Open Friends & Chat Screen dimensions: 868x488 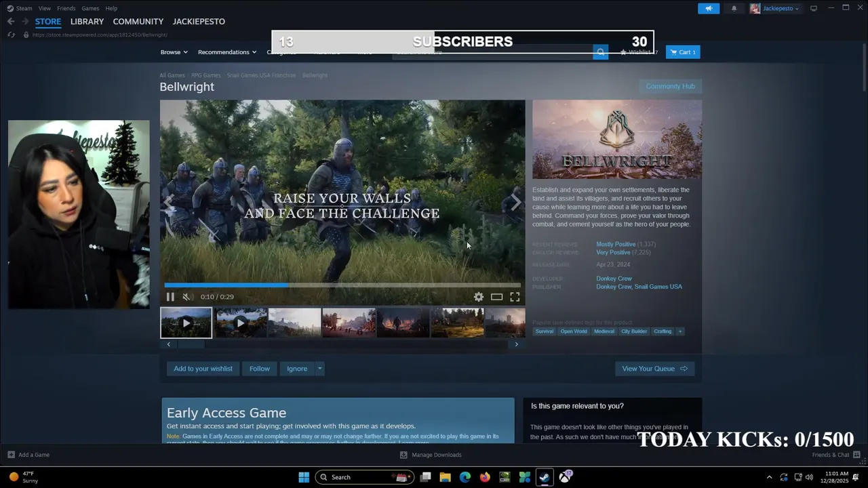coord(836,455)
